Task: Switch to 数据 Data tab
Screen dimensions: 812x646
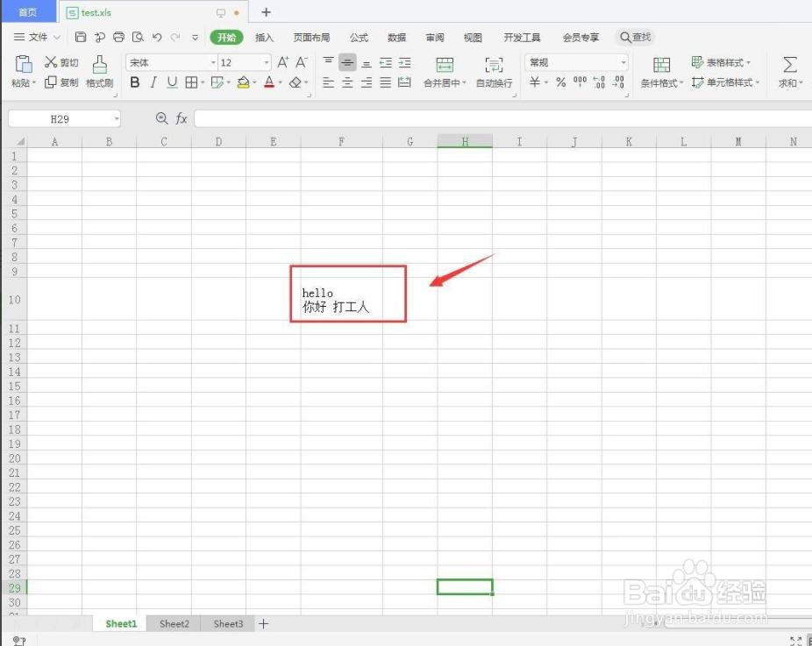Action: click(x=396, y=38)
